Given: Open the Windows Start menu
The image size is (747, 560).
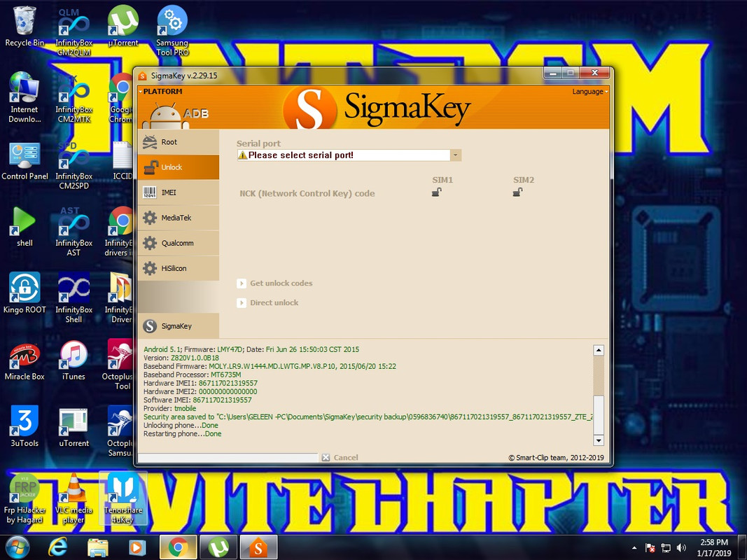Looking at the screenshot, I should click(x=17, y=547).
